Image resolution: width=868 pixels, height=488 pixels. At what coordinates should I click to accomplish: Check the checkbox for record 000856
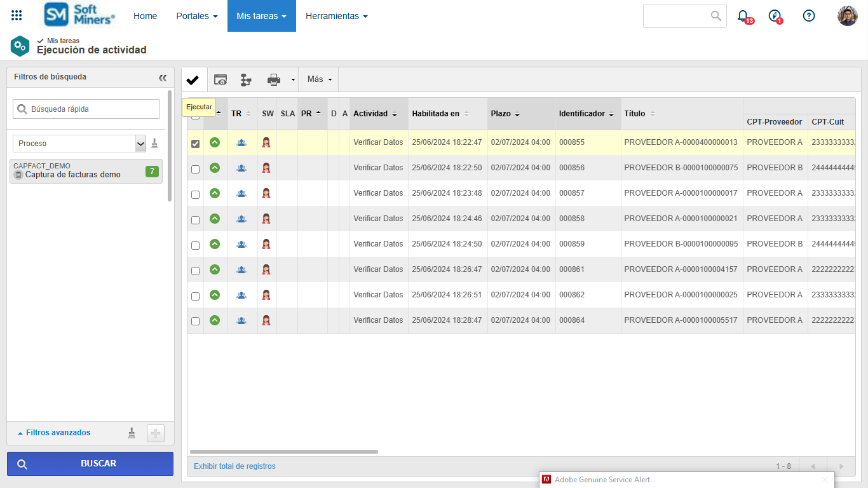click(196, 169)
